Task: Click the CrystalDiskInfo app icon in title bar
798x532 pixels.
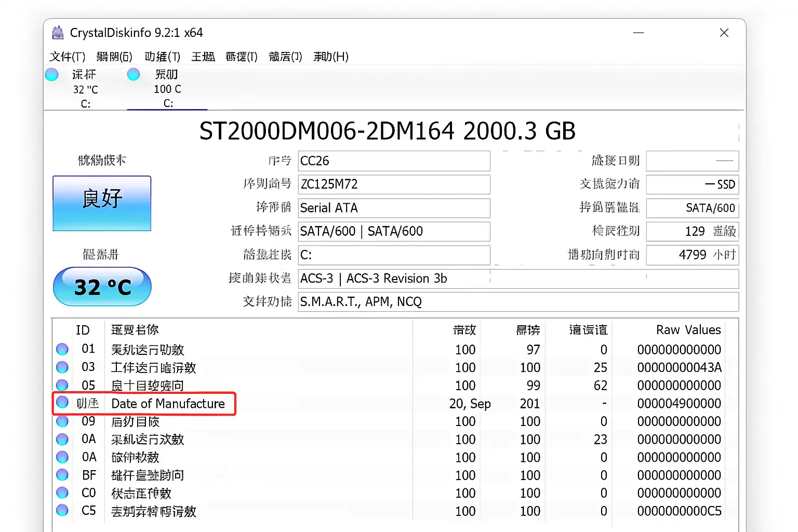Action: click(x=58, y=33)
